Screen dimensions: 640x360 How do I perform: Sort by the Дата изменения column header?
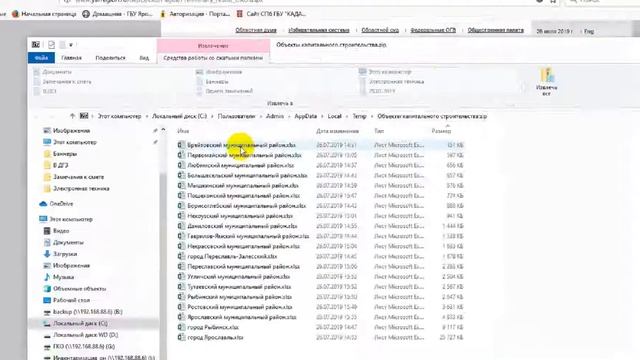click(x=337, y=131)
